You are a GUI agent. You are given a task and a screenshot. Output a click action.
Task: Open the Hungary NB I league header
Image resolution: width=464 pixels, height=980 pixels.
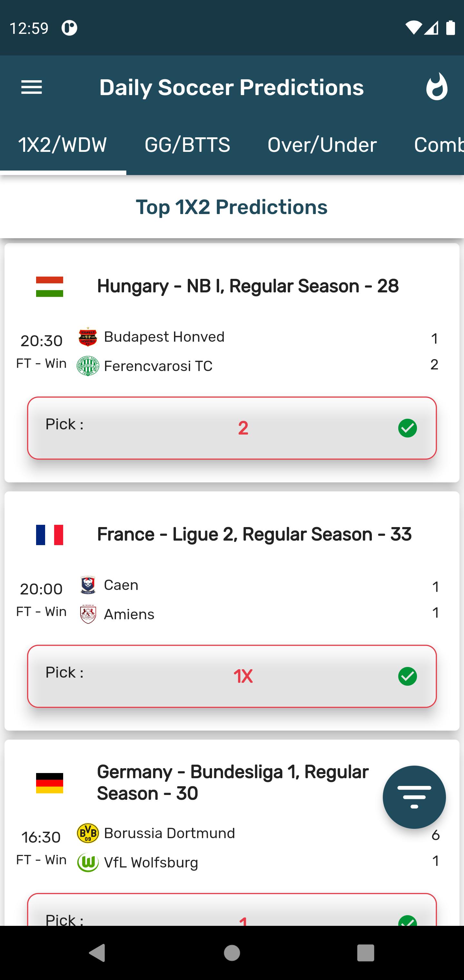pyautogui.click(x=247, y=286)
